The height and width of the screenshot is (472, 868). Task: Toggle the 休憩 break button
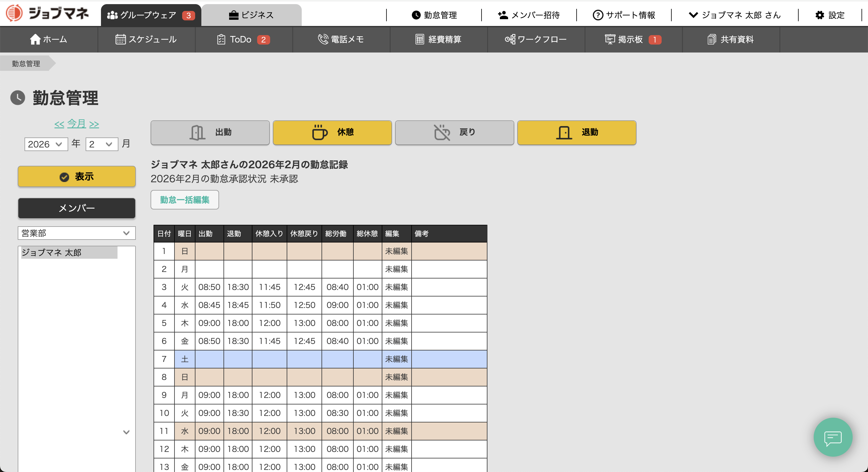click(332, 133)
